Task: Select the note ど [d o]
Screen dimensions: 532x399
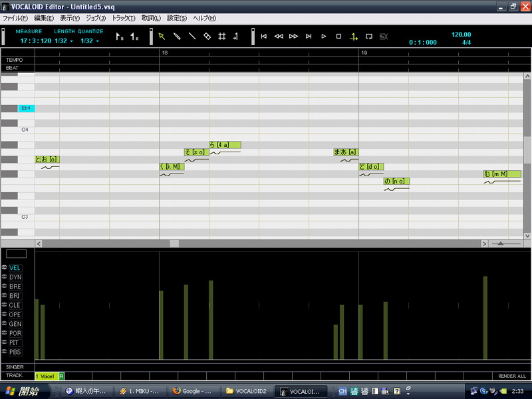Action: tap(371, 167)
